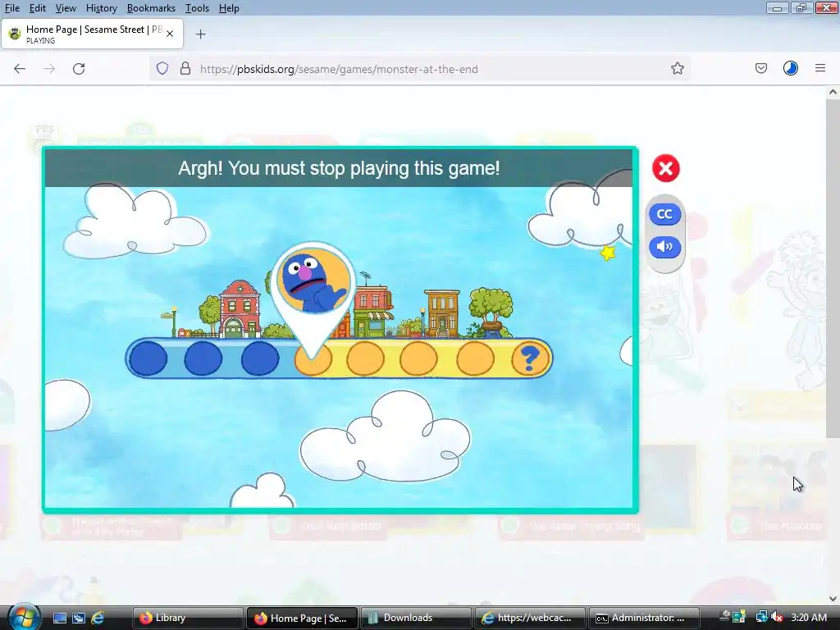Image resolution: width=840 pixels, height=630 pixels.
Task: Click the 3:20 AM taskbar clock
Action: 808,617
